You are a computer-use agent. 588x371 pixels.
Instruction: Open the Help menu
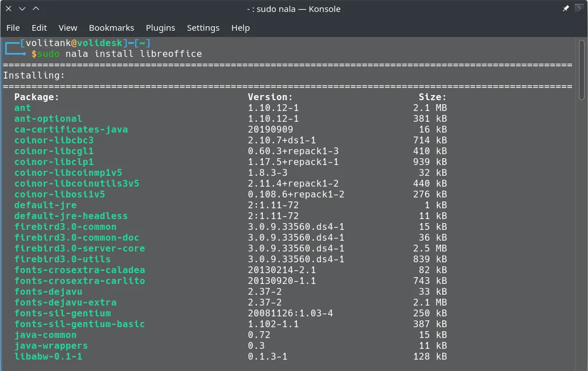(240, 28)
